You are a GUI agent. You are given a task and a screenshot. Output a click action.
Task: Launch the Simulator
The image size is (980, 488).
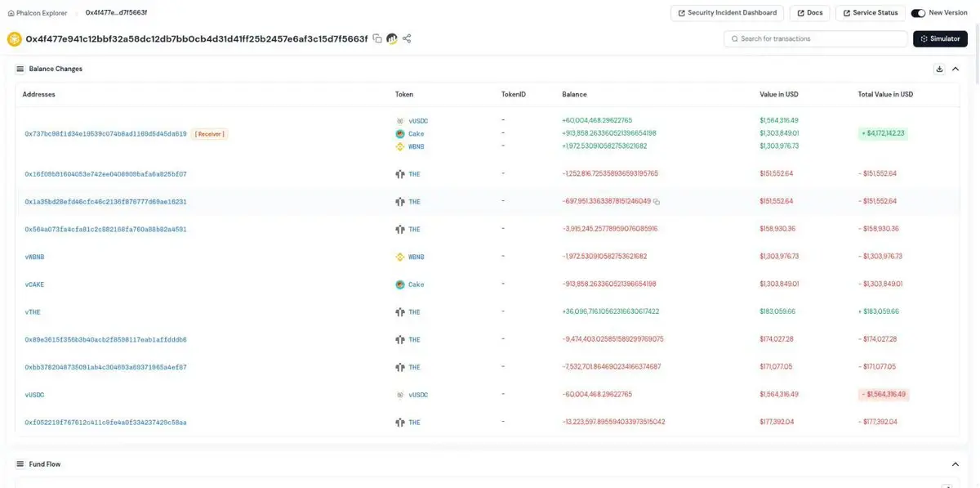click(x=940, y=38)
